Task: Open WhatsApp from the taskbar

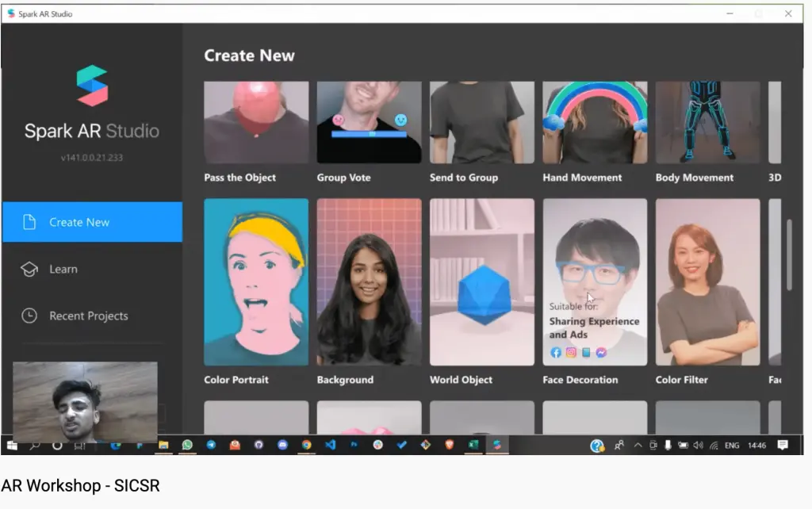Action: [x=187, y=445]
